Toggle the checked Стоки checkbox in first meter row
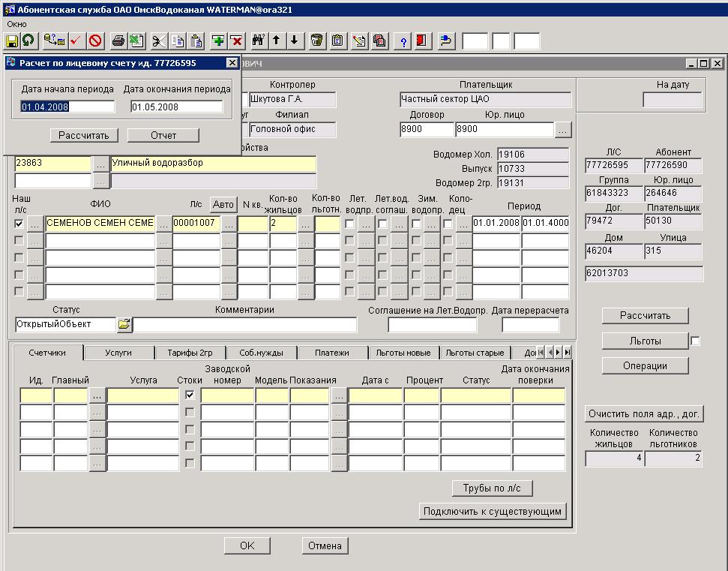 point(190,395)
